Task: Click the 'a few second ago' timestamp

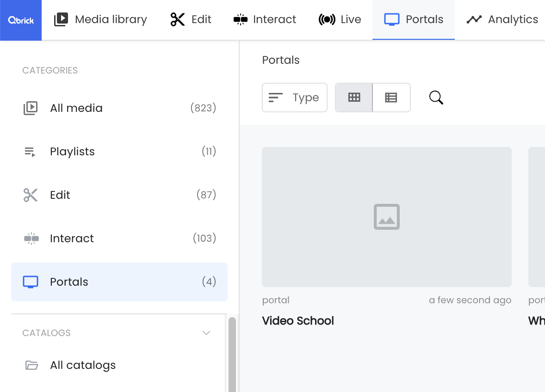Action: pyautogui.click(x=470, y=300)
